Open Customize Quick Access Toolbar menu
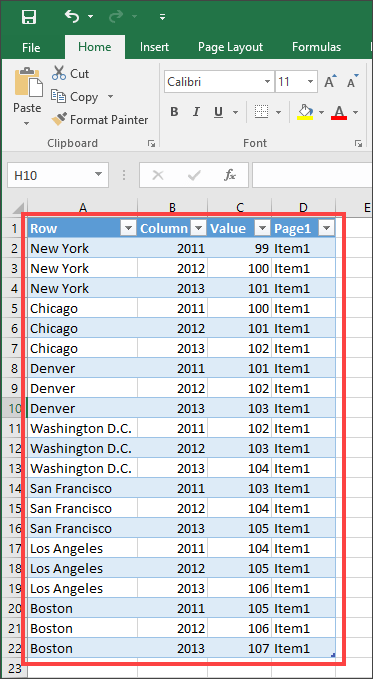 tap(162, 17)
